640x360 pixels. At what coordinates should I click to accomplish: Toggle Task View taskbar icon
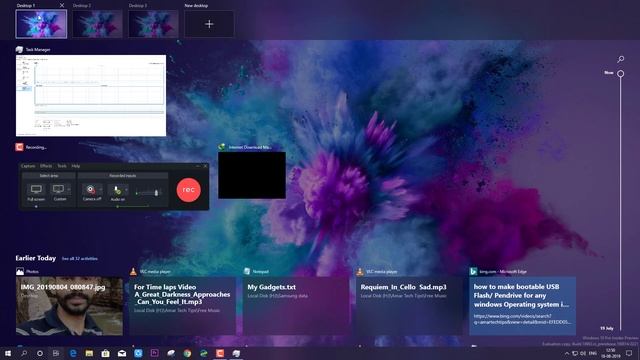coord(56,353)
